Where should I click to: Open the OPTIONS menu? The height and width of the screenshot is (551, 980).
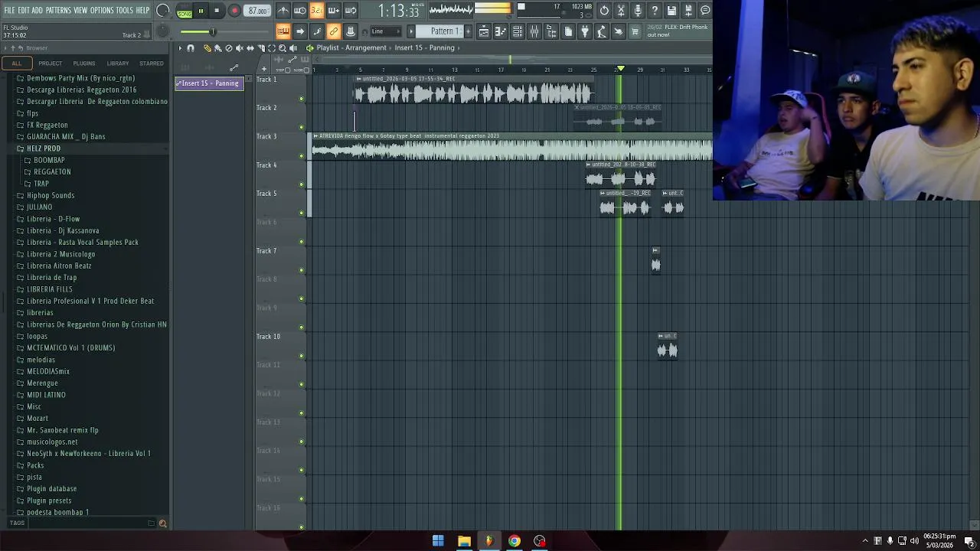(x=102, y=10)
